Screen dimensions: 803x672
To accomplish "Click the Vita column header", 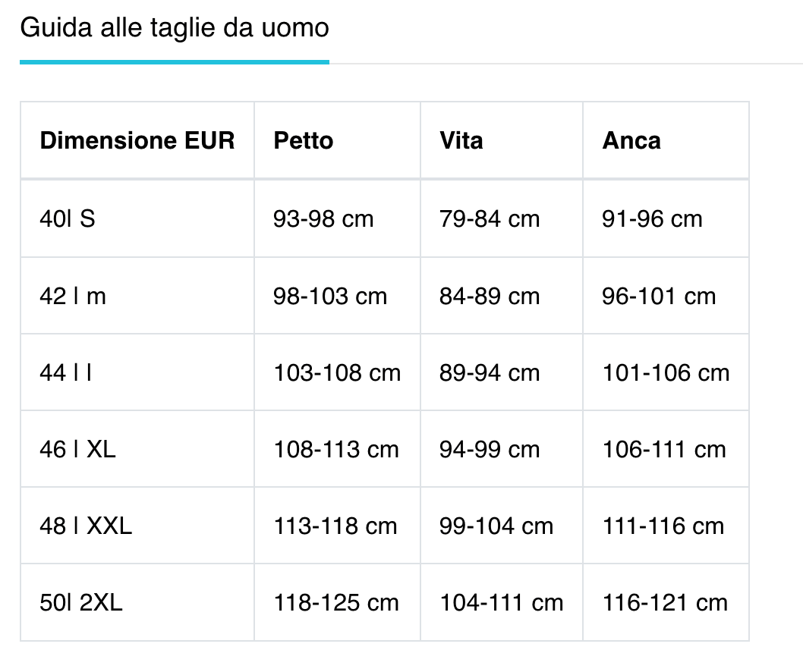I will (461, 141).
